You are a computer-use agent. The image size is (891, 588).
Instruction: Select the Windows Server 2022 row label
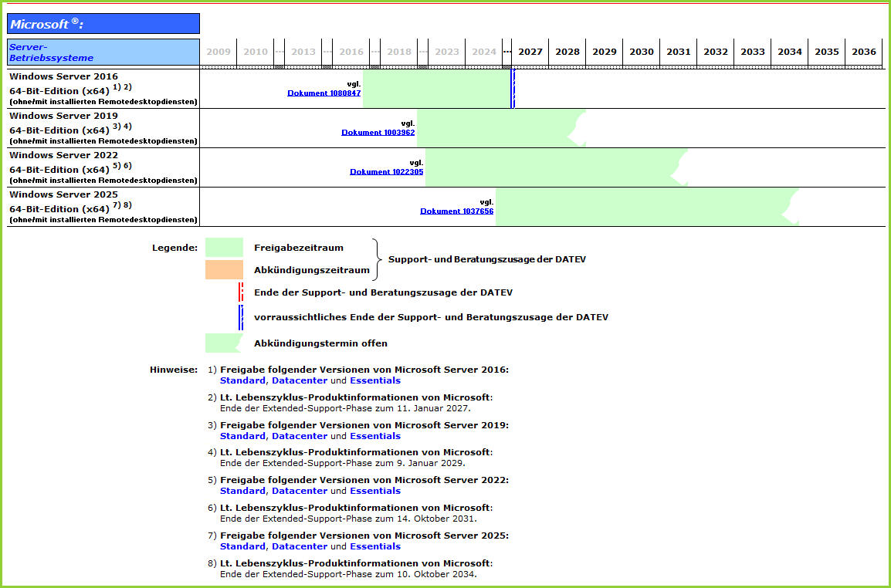click(x=103, y=167)
